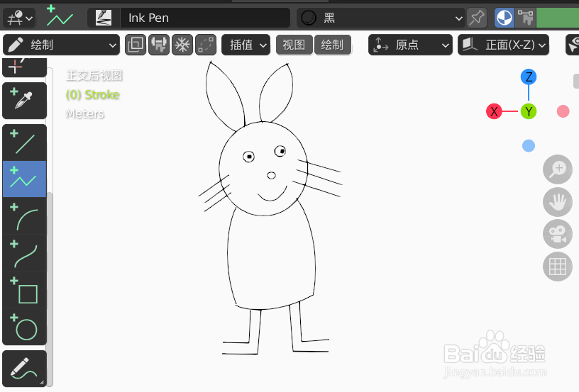The width and height of the screenshot is (579, 392).
Task: Click the negative X axis pink dot
Action: point(563,111)
